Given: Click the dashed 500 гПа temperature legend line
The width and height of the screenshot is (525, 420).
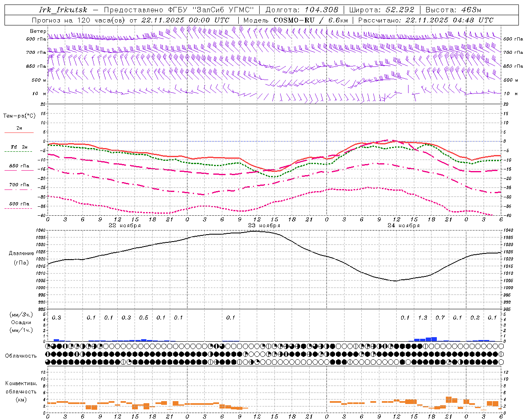Looking at the screenshot, I should pyautogui.click(x=18, y=208).
